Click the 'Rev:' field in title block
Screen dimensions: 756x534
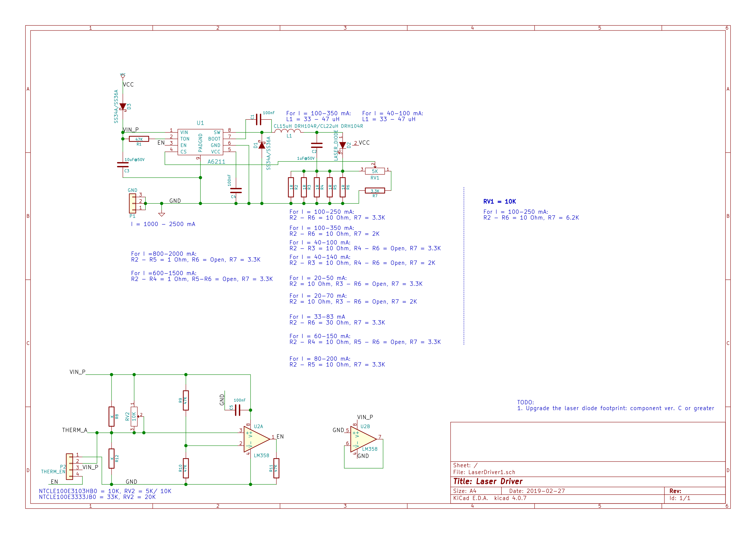pos(675,491)
